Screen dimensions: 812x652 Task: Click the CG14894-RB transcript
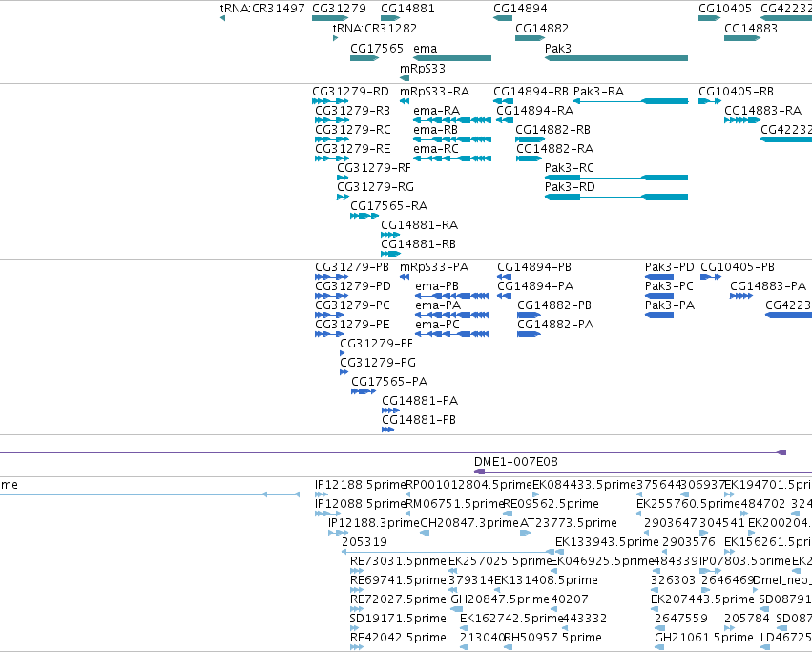point(504,101)
